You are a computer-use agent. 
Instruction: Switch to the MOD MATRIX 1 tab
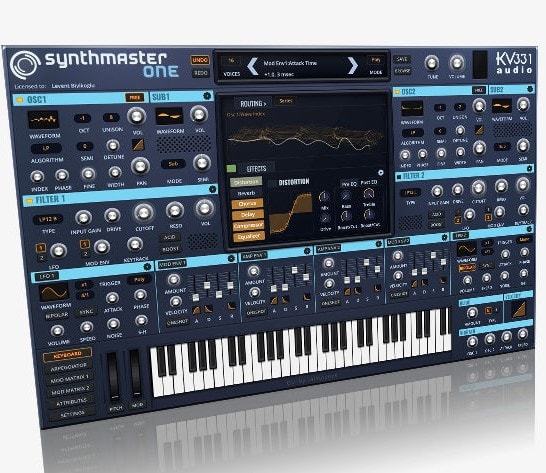tap(70, 379)
